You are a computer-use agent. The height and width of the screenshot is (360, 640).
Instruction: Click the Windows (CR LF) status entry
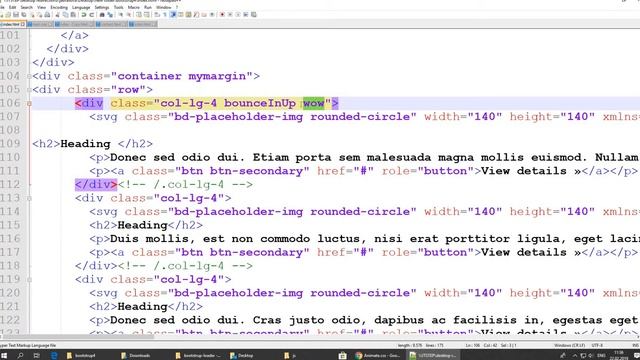pos(569,345)
